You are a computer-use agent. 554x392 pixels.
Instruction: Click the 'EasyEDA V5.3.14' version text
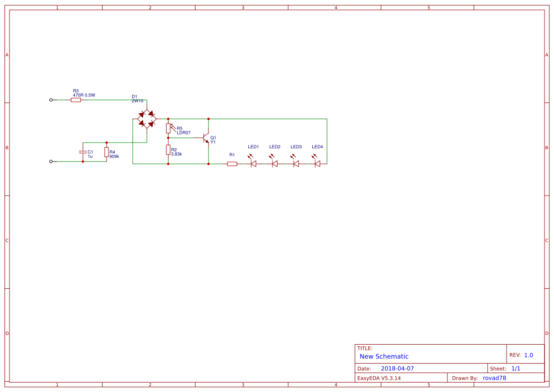[x=379, y=378]
